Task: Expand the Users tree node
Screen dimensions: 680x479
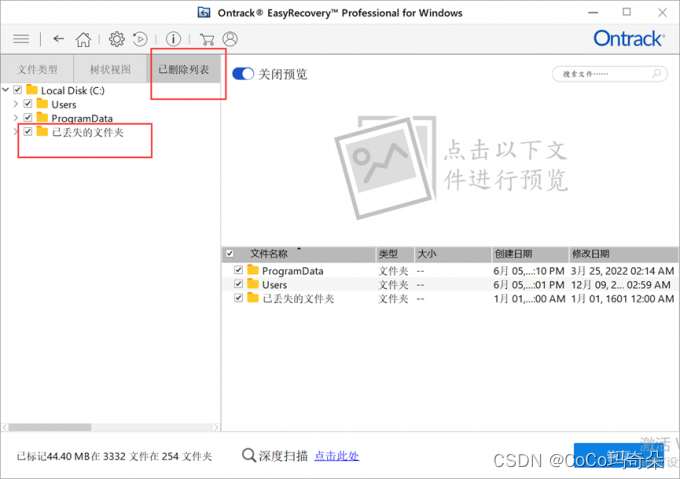Action: tap(16, 104)
